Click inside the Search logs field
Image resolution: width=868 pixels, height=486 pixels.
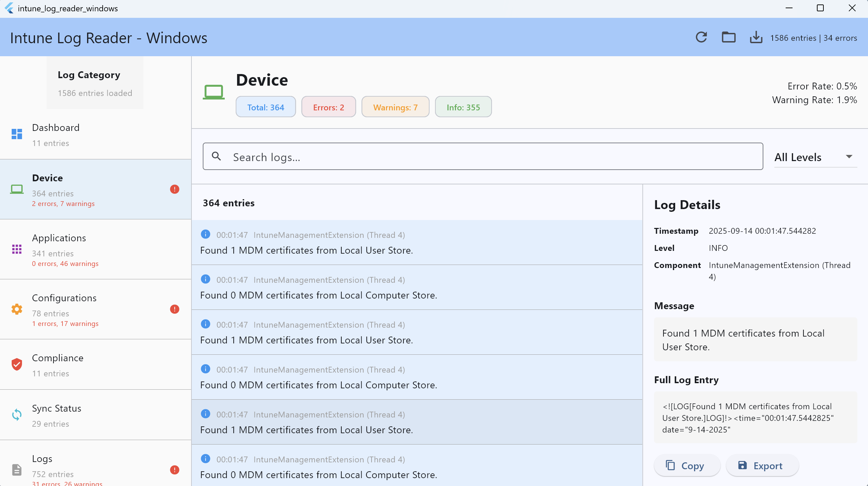click(x=412, y=157)
